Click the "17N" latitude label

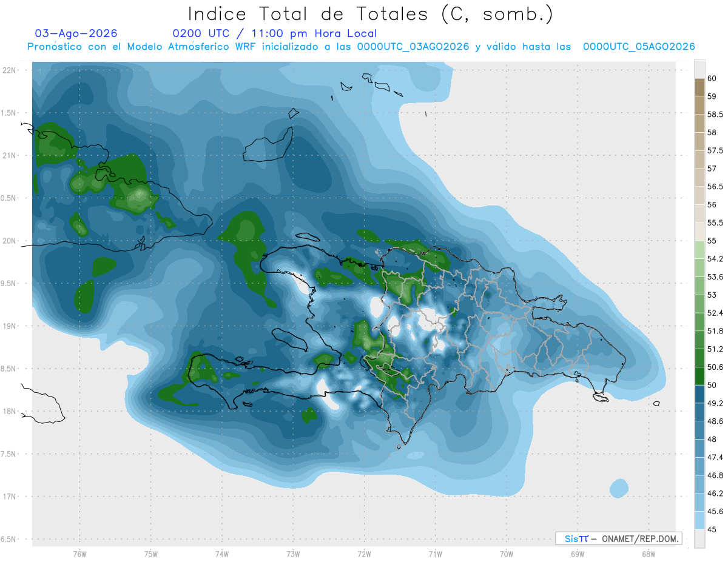click(x=8, y=497)
